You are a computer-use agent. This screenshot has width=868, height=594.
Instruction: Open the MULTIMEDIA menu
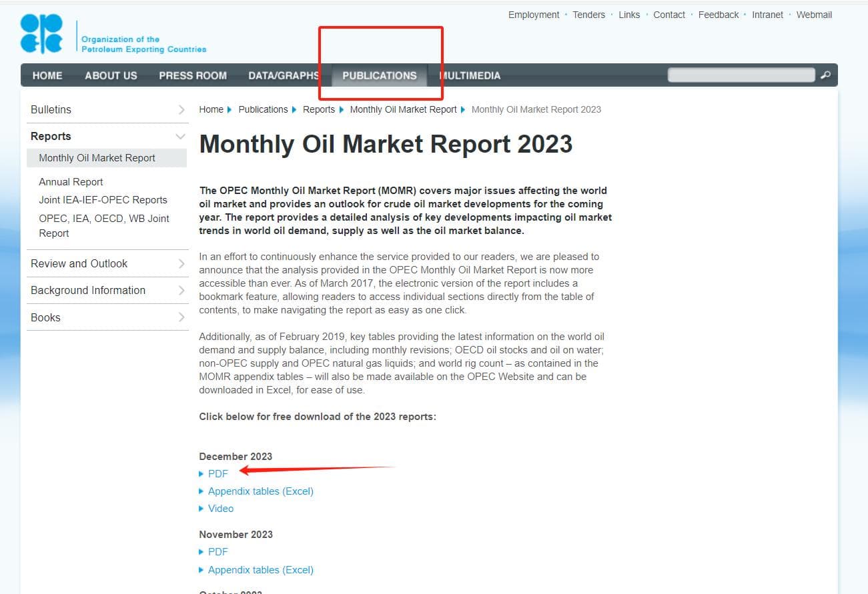[x=470, y=75]
